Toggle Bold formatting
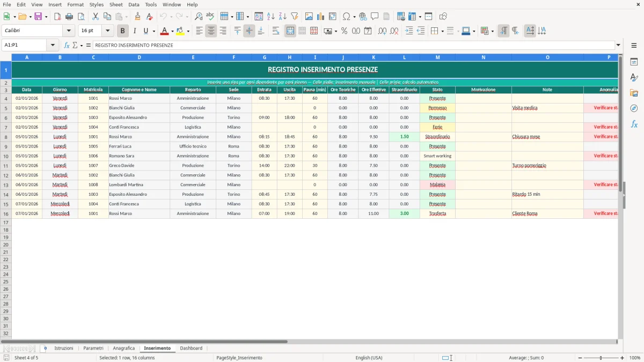Screen dimensions: 644x362 [123, 31]
